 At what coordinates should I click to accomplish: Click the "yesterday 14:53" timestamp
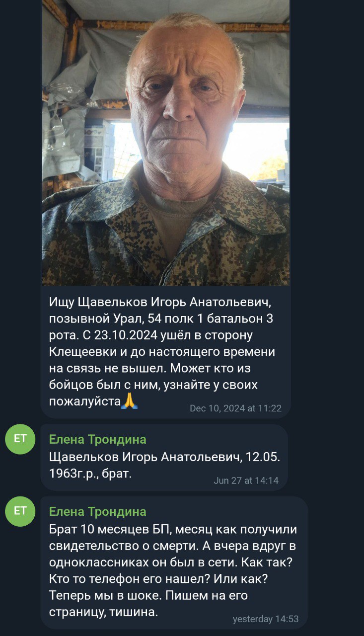[266, 619]
